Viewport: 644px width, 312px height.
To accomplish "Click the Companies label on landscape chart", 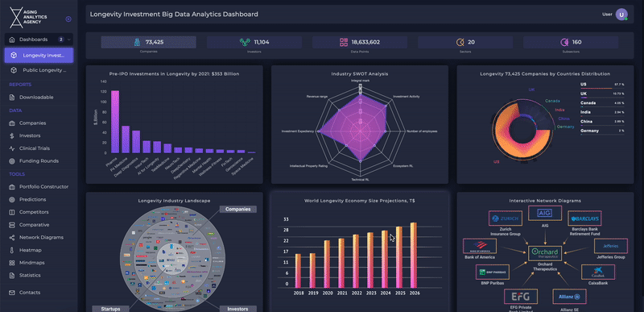I will (x=237, y=210).
